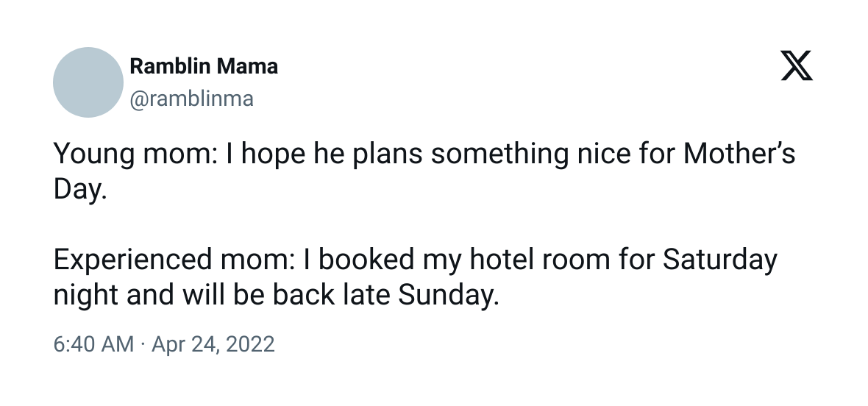Click the word "Saturday" in the tweet

719,260
